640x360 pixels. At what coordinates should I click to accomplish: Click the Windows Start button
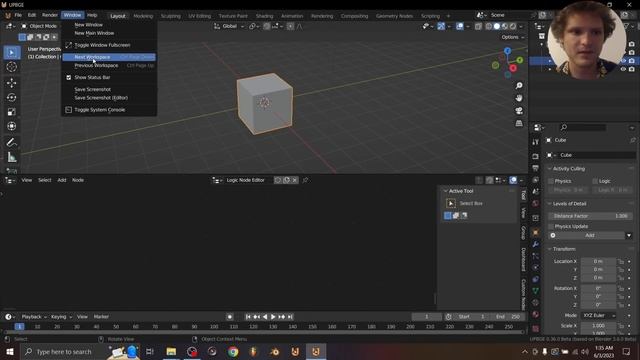tap(9, 351)
